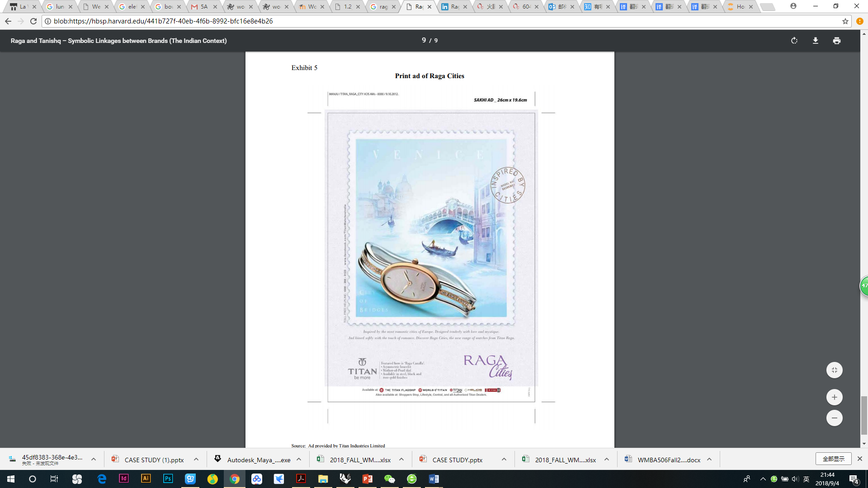Open downloaded Autodesk_Maya exe file
Image resolution: width=868 pixels, height=488 pixels.
pos(252,460)
